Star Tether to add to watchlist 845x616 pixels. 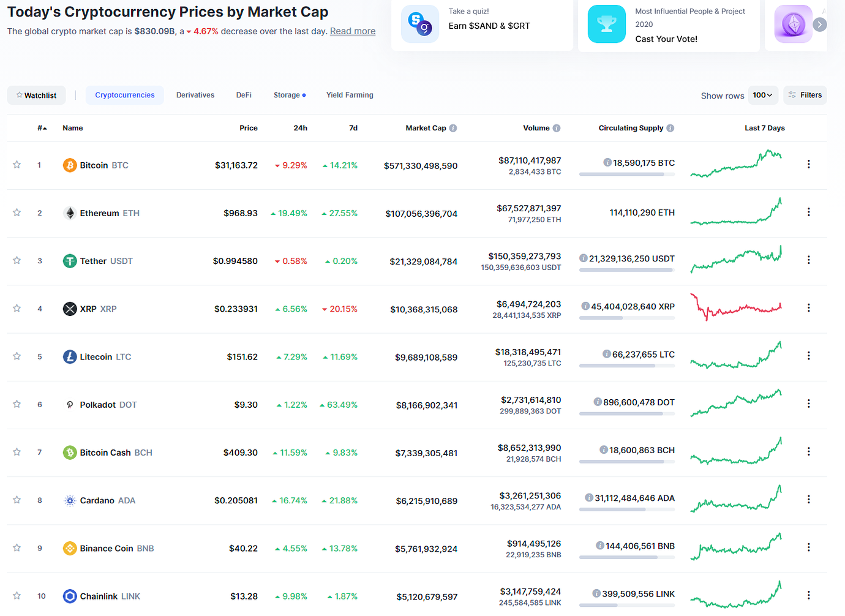(x=17, y=260)
